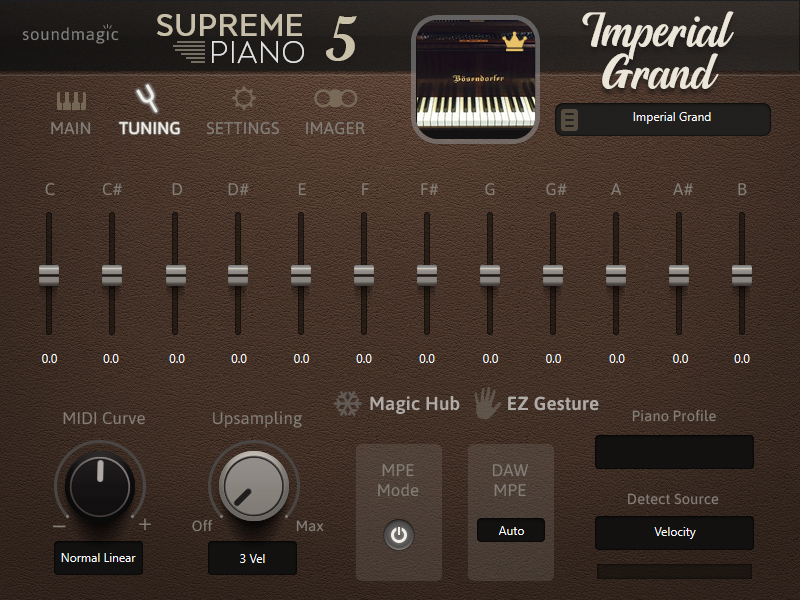
Task: Click the Upsampling knob
Action: pyautogui.click(x=254, y=486)
